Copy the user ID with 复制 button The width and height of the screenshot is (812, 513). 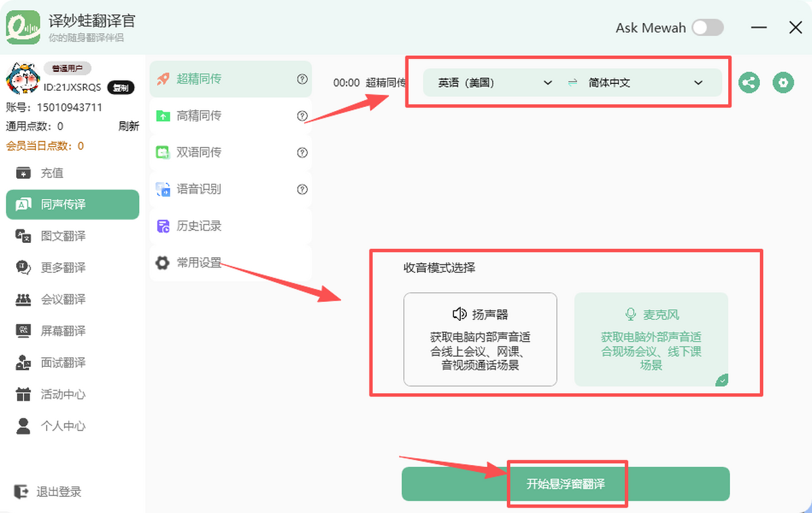pyautogui.click(x=120, y=87)
